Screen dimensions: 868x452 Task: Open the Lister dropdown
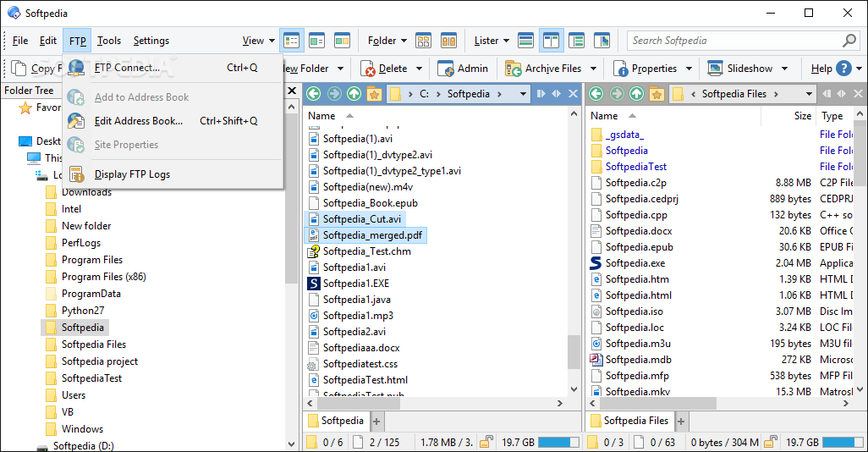tap(492, 41)
